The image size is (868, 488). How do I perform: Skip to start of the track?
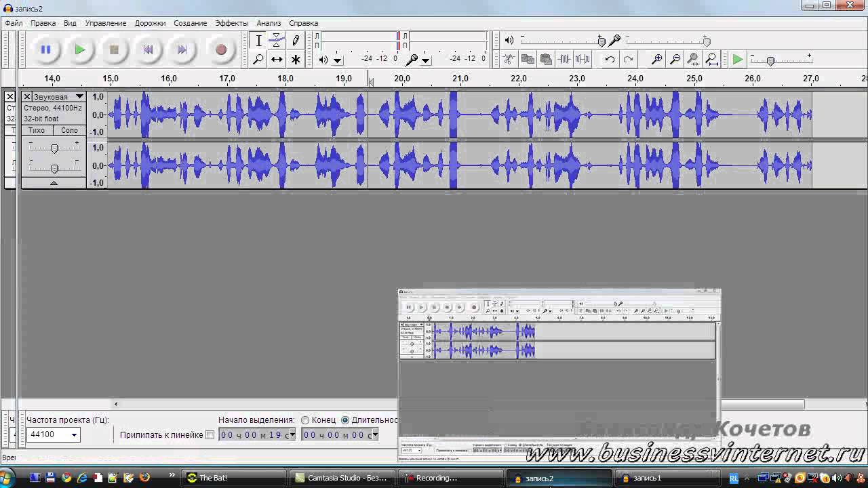(148, 49)
